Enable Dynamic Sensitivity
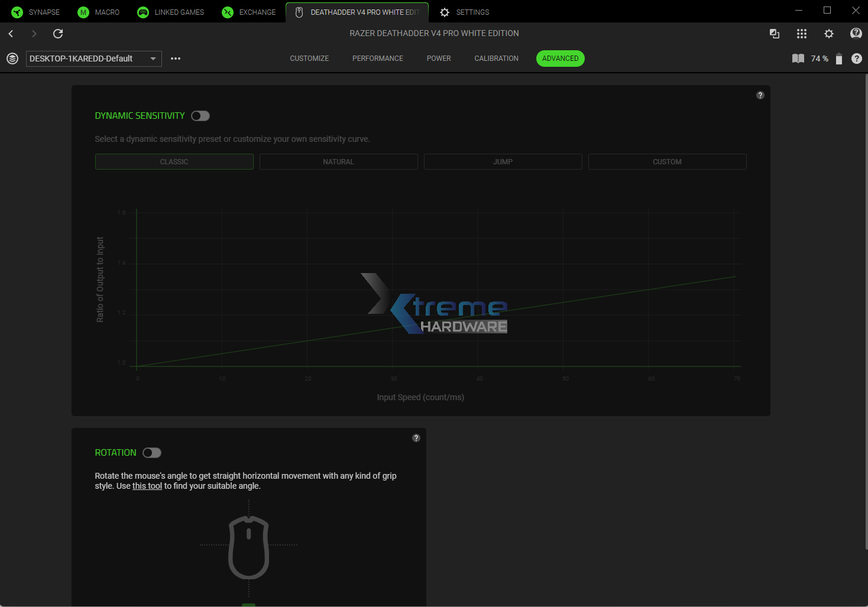 pyautogui.click(x=200, y=115)
